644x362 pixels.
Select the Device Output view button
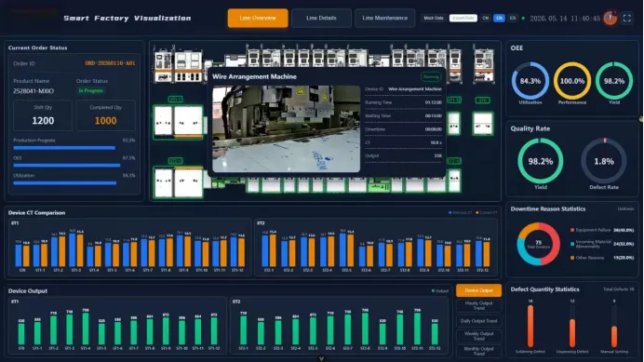point(478,290)
